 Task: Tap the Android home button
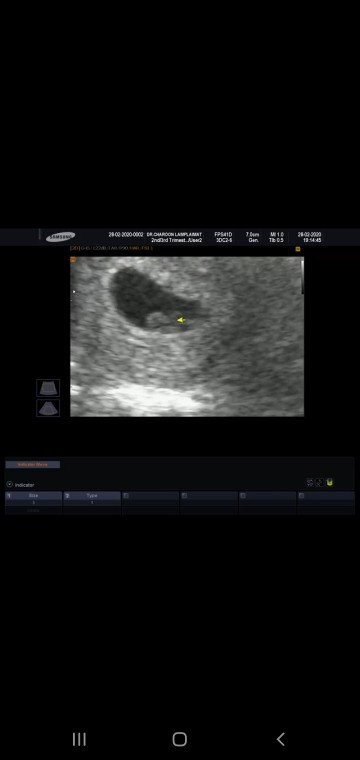(x=180, y=739)
